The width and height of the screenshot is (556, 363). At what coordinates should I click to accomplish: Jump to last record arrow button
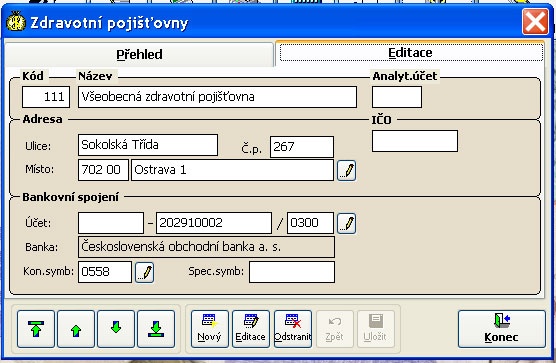[156, 329]
